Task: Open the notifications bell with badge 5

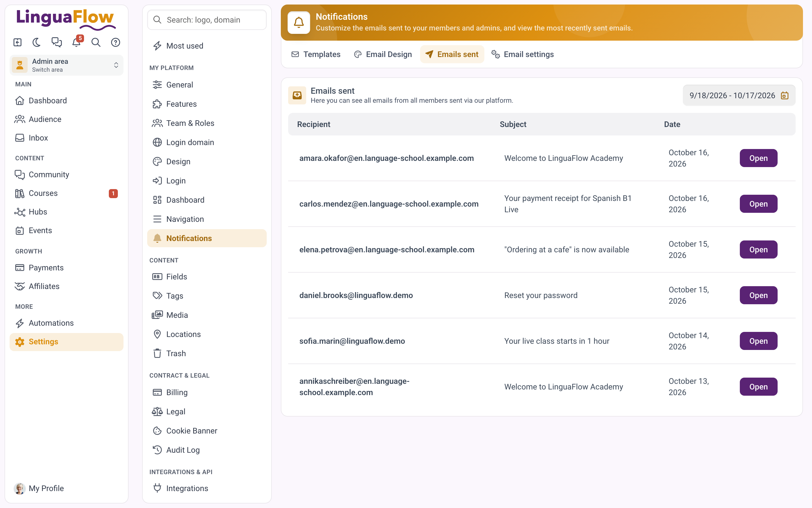Action: click(x=76, y=42)
